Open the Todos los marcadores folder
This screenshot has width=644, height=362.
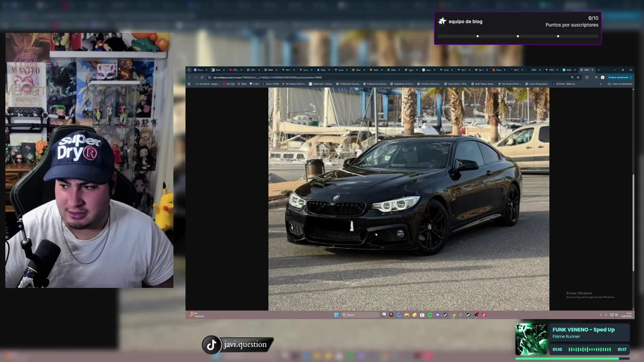click(x=620, y=83)
